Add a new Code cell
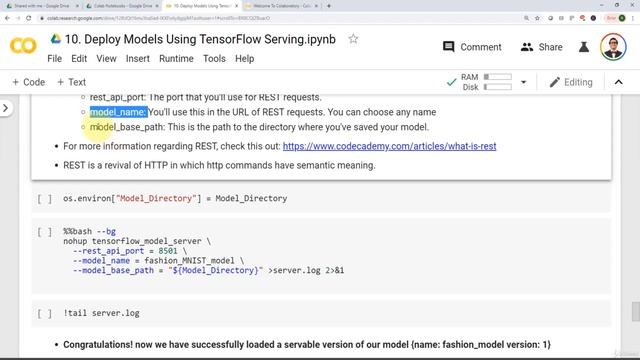 (28, 82)
